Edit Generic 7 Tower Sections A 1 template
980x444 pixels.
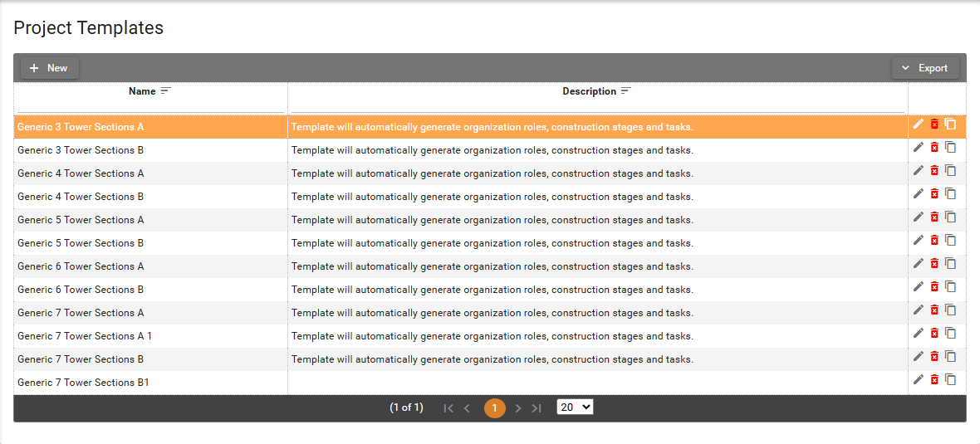(x=918, y=333)
